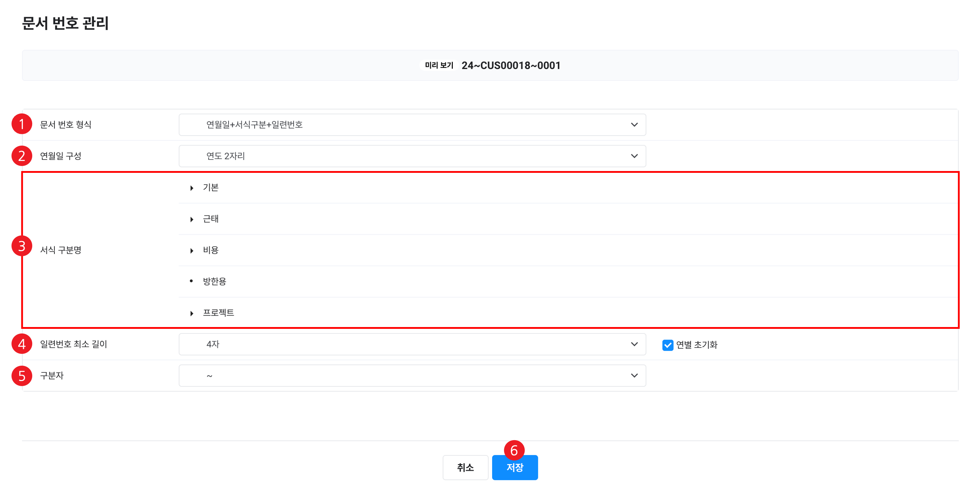Uncheck the 연별 초기화 checkbox
Image resolution: width=980 pixels, height=492 pixels.
667,345
